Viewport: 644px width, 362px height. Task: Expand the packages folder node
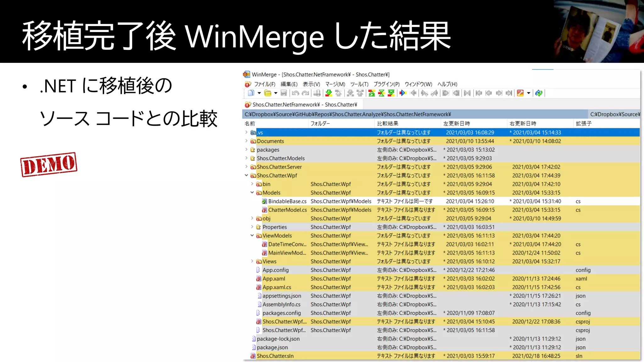pos(246,150)
